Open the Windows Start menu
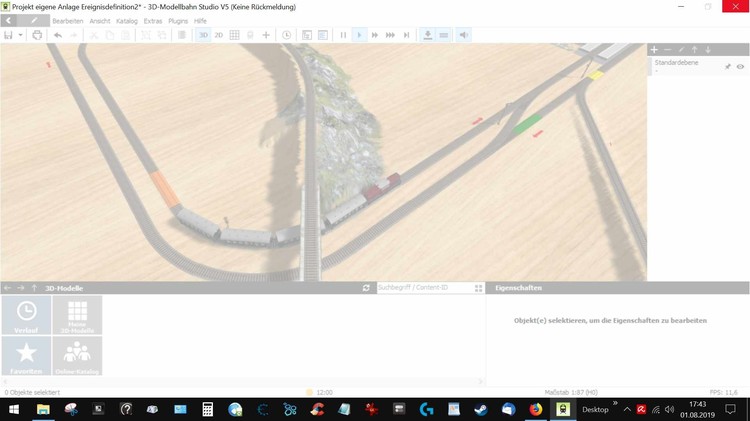 pyautogui.click(x=14, y=410)
